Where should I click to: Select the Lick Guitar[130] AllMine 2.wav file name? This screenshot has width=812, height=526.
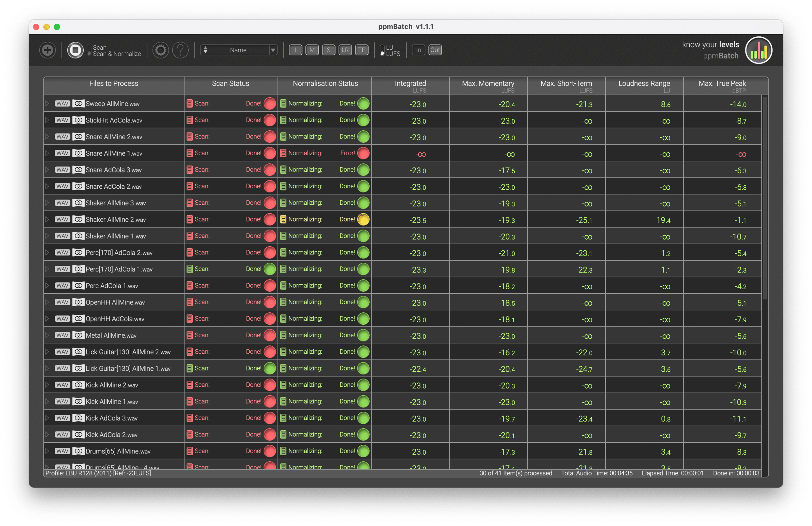[x=128, y=352]
